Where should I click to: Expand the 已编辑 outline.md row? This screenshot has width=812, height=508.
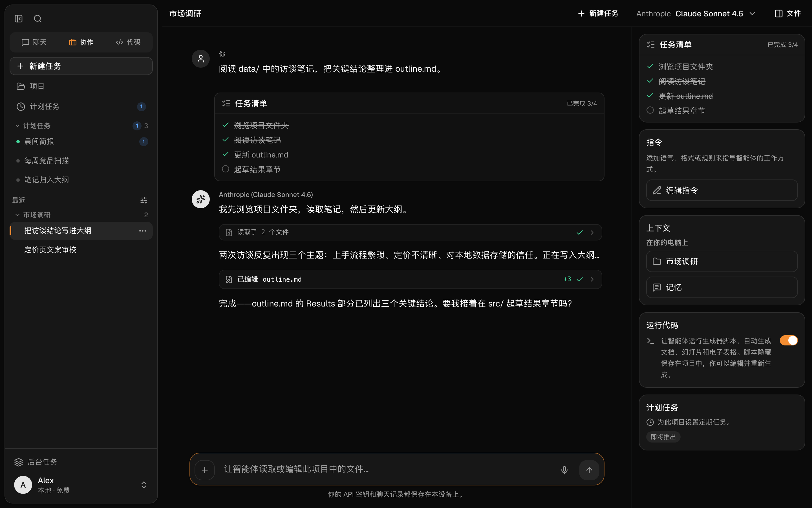[x=410, y=279]
